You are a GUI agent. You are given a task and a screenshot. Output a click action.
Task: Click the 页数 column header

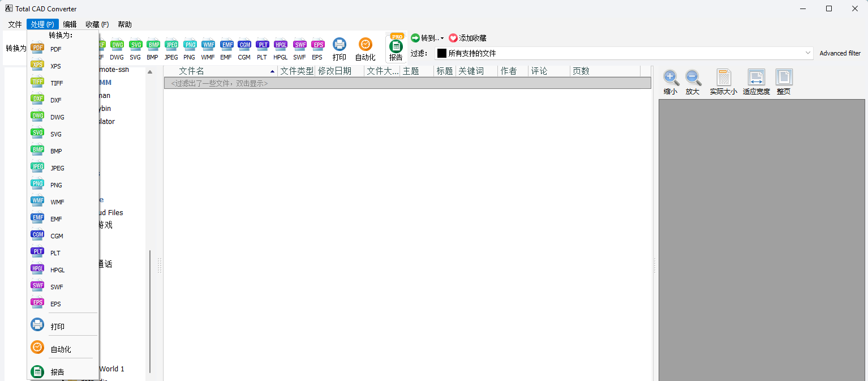[605, 71]
